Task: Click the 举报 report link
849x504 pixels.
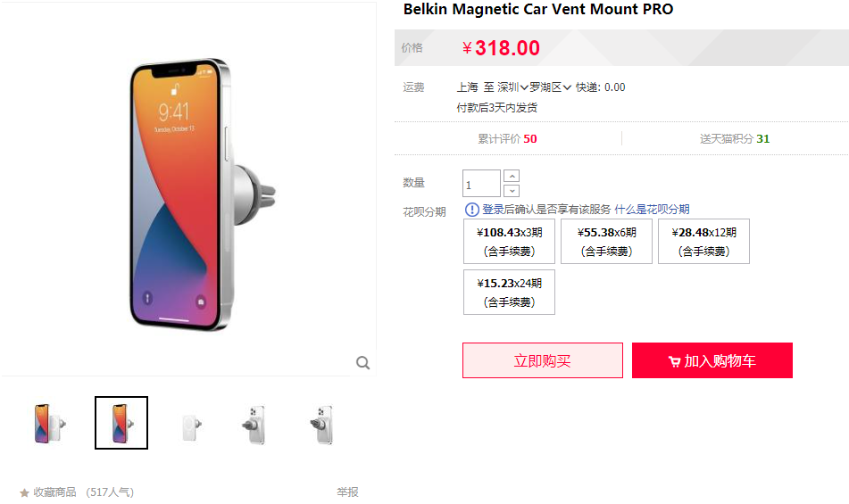Action: [x=347, y=492]
